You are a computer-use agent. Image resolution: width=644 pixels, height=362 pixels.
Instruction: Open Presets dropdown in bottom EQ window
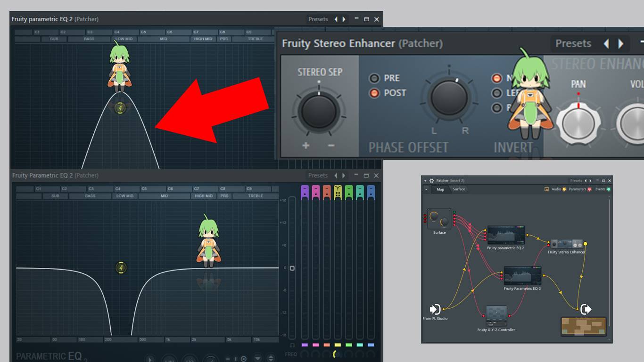tap(318, 175)
